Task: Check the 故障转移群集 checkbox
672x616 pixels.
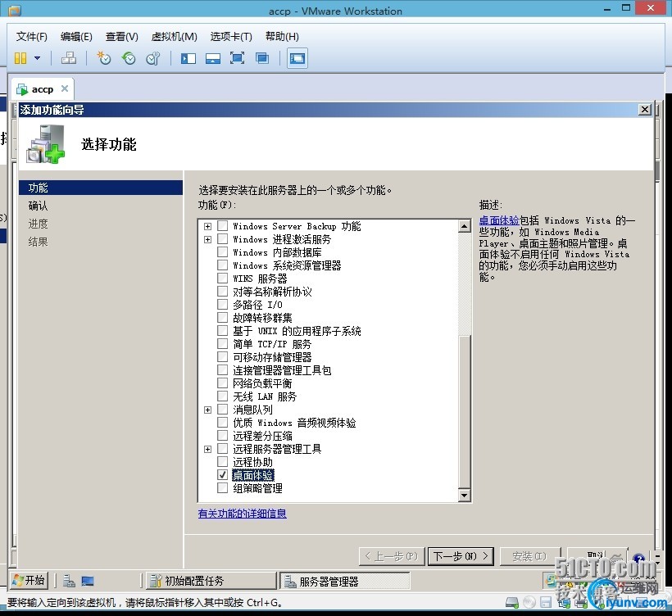Action: 222,318
